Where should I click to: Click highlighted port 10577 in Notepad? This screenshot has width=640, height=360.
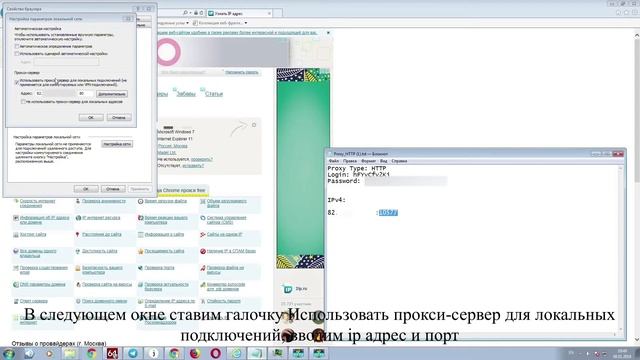(388, 213)
